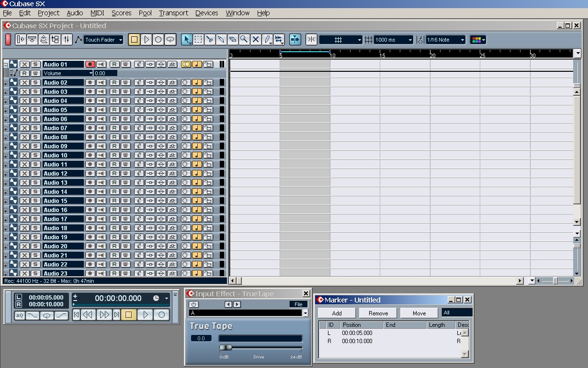This screenshot has width=588, height=368.
Task: Select the Mute X tool in toolbar
Action: [256, 40]
